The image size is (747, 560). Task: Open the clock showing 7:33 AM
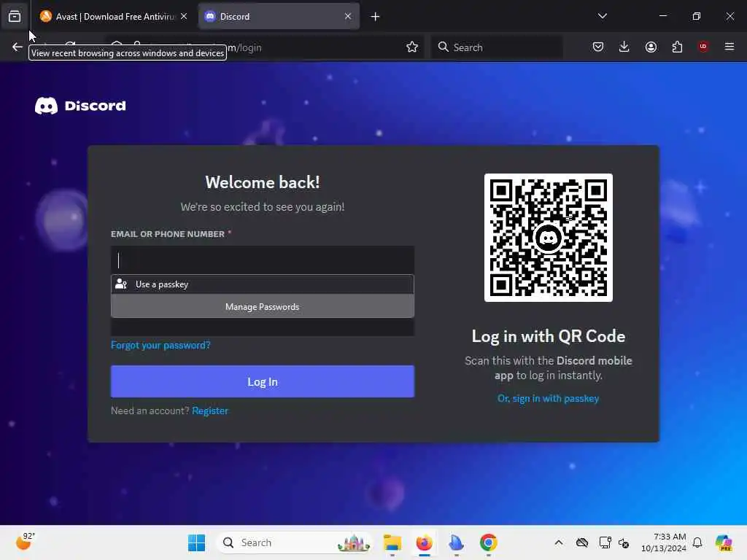[664, 542]
